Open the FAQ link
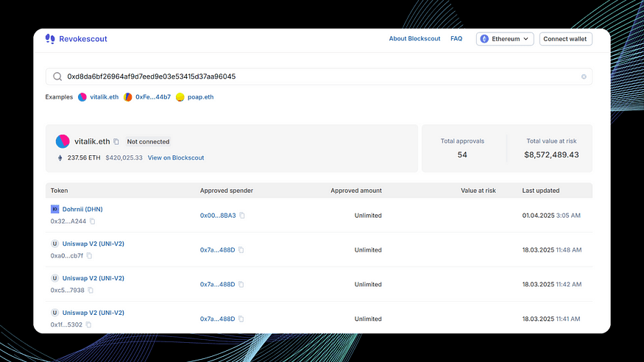The image size is (644, 362). (456, 38)
